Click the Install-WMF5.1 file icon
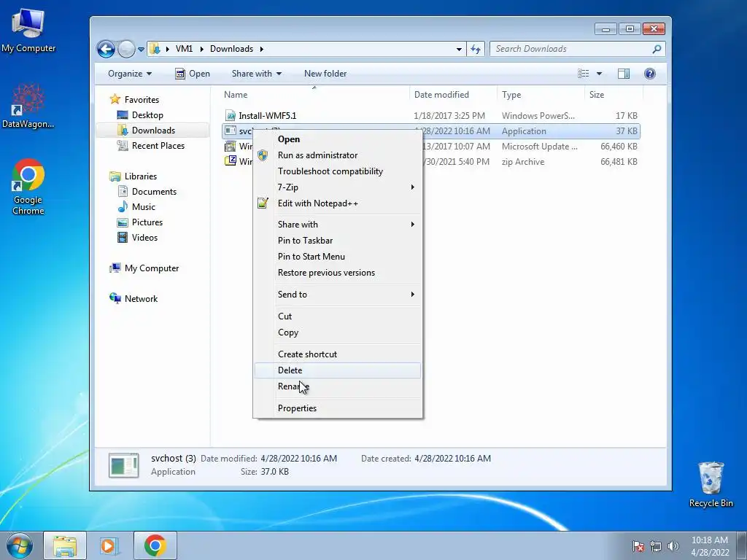The width and height of the screenshot is (747, 560). 231,116
